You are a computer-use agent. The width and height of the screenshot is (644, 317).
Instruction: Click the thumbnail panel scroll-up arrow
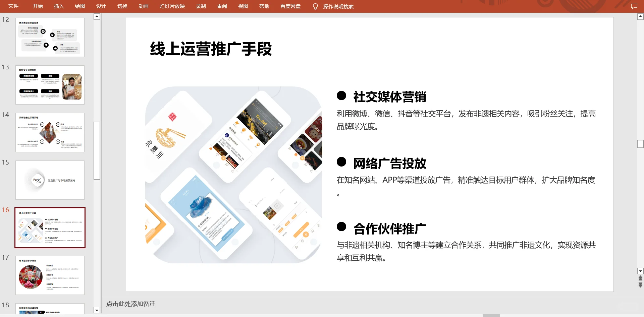97,16
